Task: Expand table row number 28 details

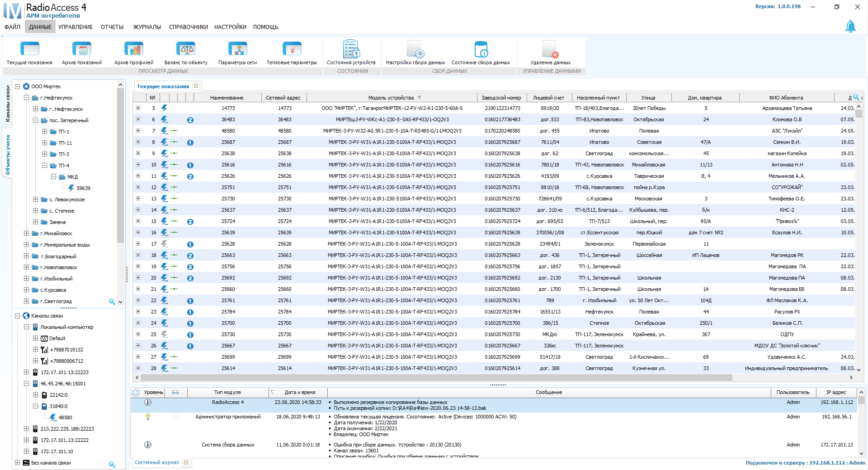Action: click(138, 368)
